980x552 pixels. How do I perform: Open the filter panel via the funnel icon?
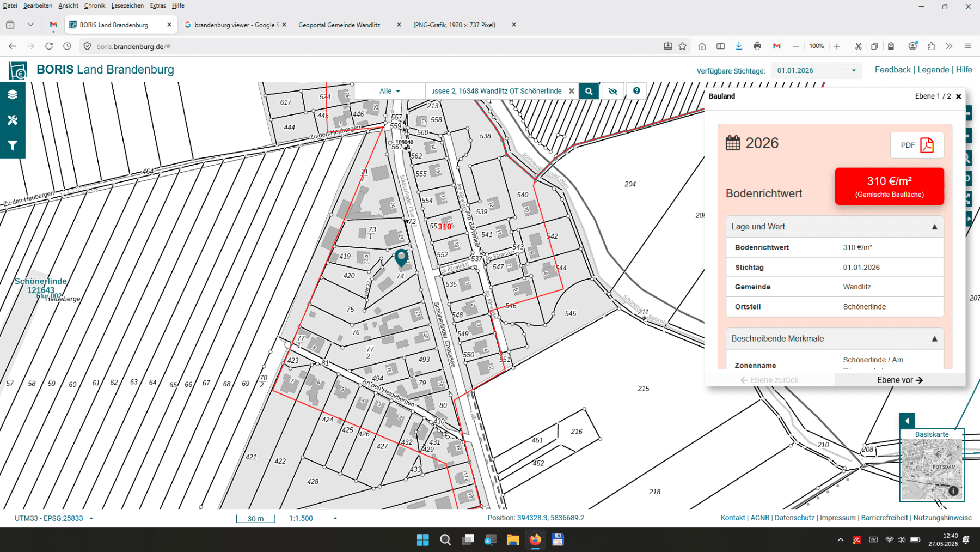[13, 145]
